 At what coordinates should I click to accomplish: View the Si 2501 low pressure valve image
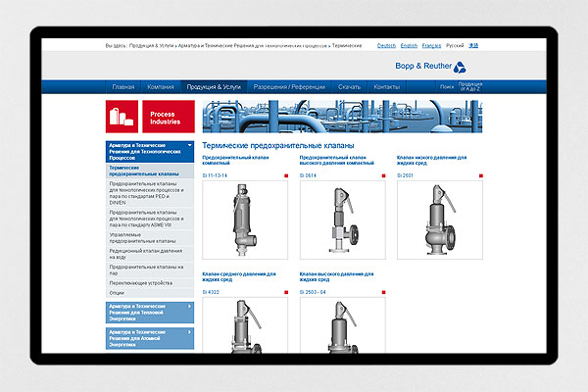[x=436, y=221]
